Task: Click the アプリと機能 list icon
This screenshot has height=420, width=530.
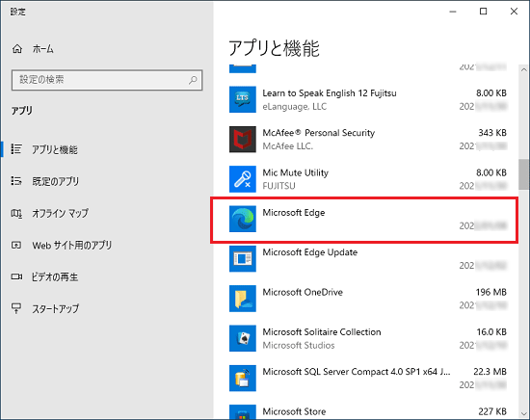Action: [x=16, y=149]
